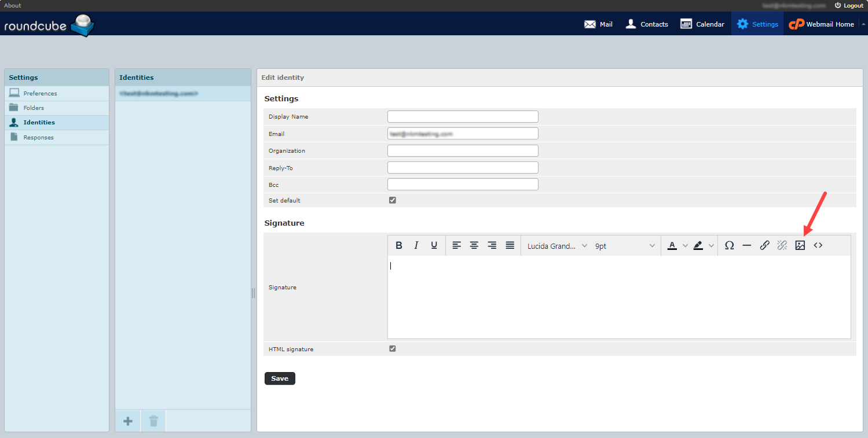868x438 pixels.
Task: Open the font family dropdown Lucida Grande
Action: pyautogui.click(x=557, y=246)
